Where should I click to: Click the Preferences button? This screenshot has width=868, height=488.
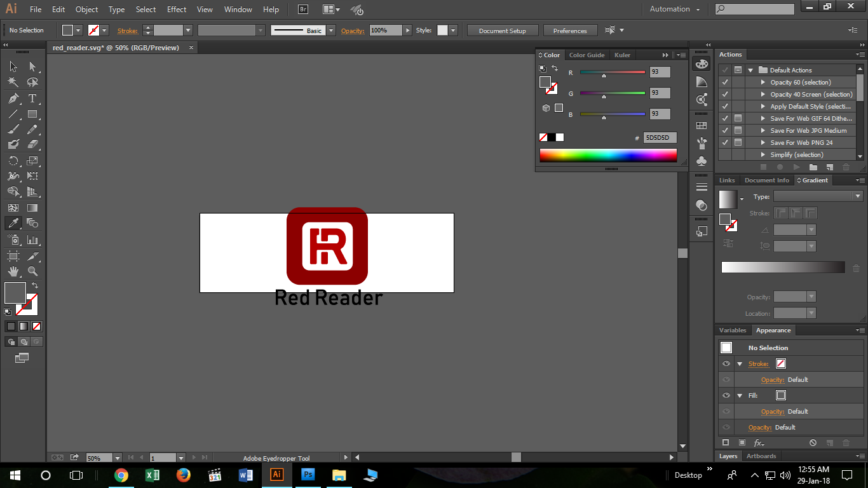point(570,30)
